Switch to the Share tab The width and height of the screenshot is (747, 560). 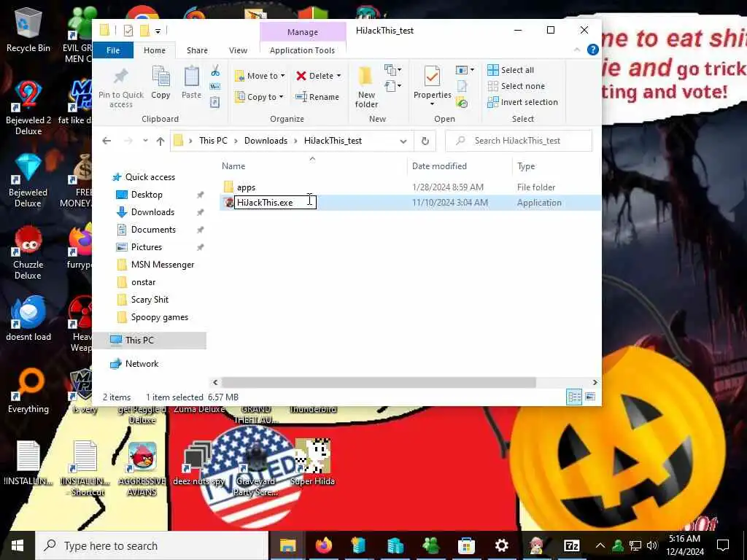(197, 50)
